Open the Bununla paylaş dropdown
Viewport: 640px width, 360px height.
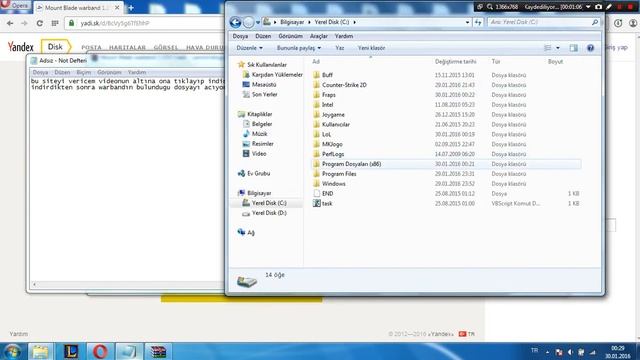[299, 48]
